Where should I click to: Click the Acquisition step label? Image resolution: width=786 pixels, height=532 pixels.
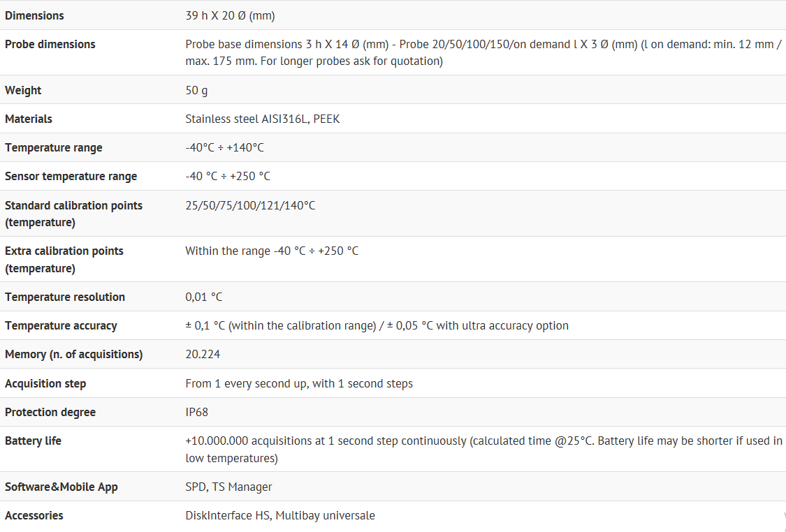(x=45, y=383)
